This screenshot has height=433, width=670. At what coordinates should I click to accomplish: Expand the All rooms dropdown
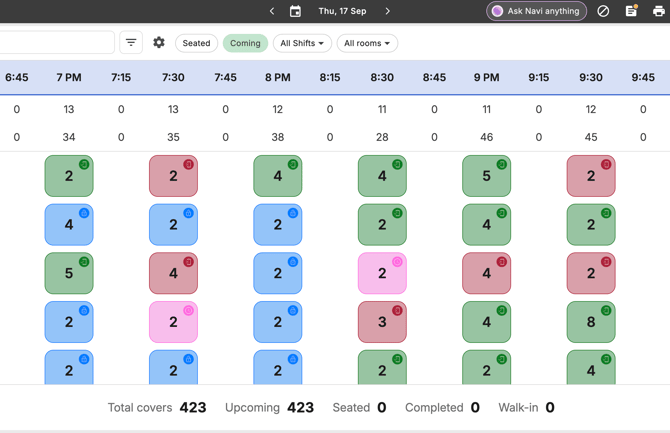click(367, 43)
